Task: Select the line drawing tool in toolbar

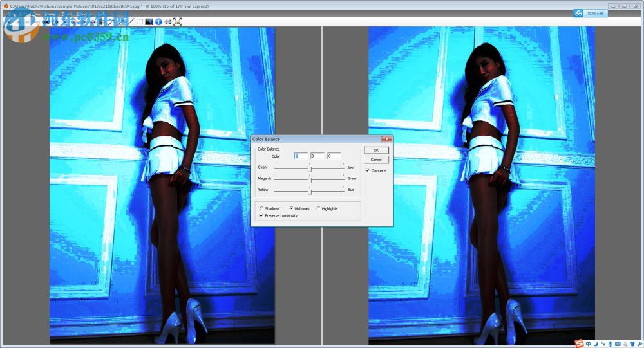Action: tap(131, 21)
